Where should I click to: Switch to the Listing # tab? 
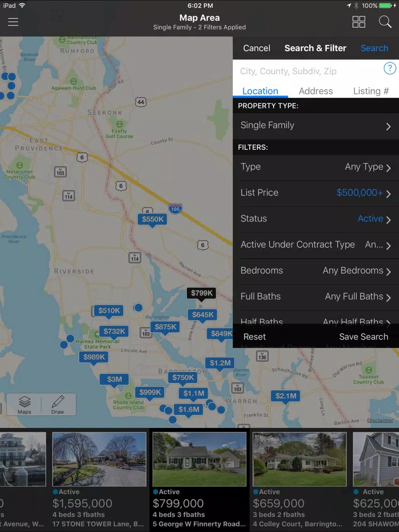point(371,91)
